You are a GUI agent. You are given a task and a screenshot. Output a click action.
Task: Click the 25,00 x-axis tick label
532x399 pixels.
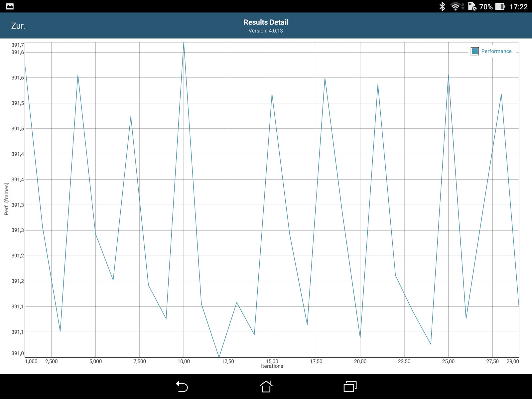click(448, 361)
